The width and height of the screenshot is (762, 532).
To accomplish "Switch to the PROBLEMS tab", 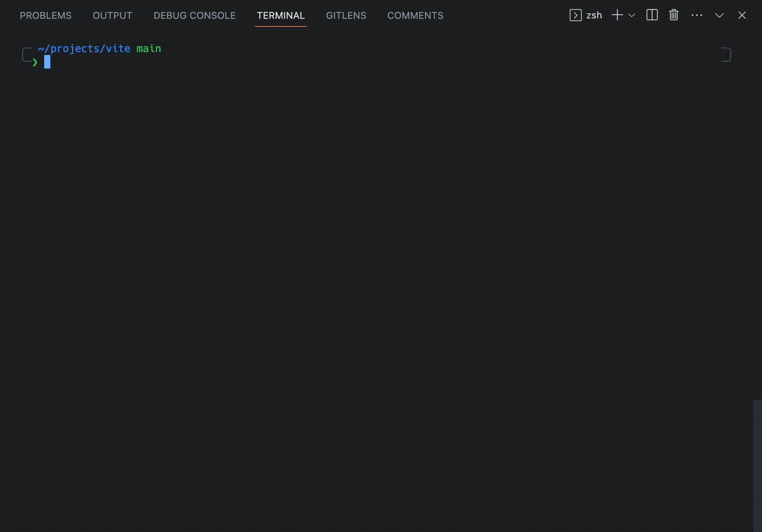I will [x=46, y=16].
